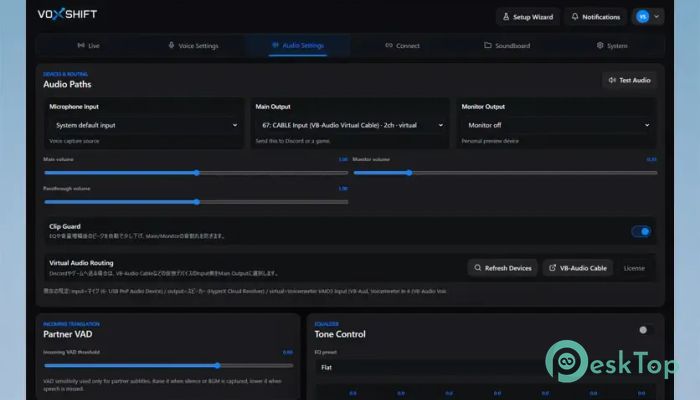Enable the Tone Control equalizer toggle
Viewport: 700px width, 400px height.
click(x=646, y=330)
